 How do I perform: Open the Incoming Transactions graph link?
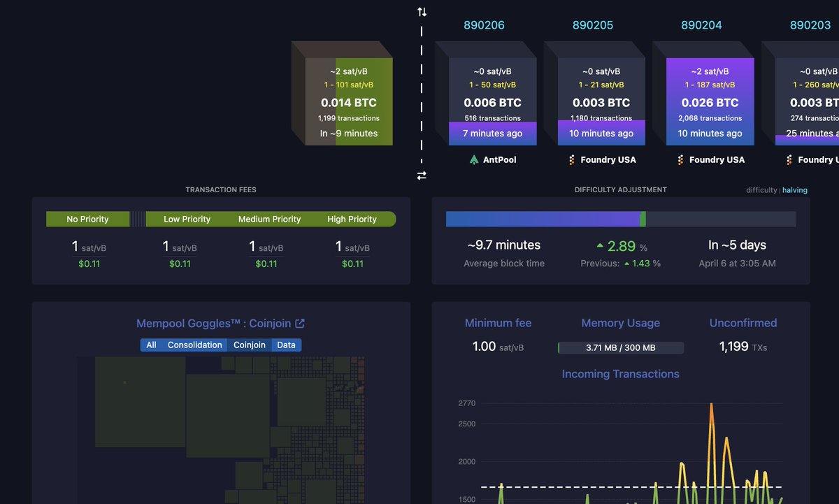point(620,374)
